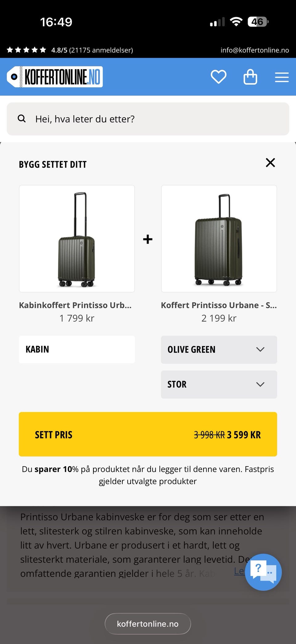This screenshot has height=644, width=296.
Task: Expand the Olive Green color dropdown
Action: (219, 349)
